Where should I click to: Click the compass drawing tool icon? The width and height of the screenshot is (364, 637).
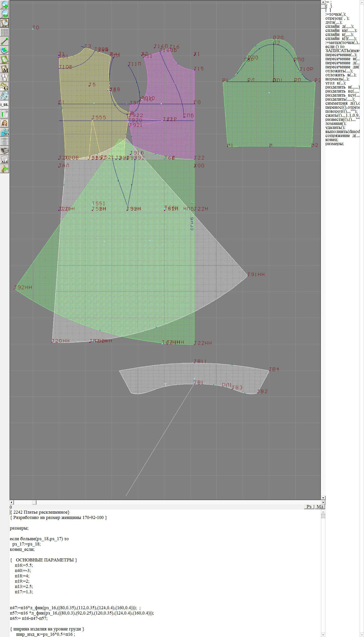[x=5, y=78]
